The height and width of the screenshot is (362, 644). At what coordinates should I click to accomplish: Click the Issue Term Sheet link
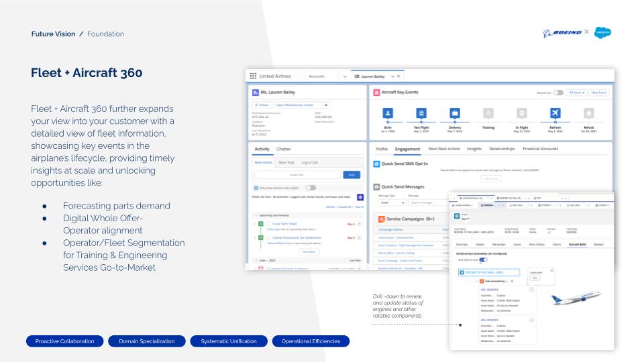[x=284, y=224]
